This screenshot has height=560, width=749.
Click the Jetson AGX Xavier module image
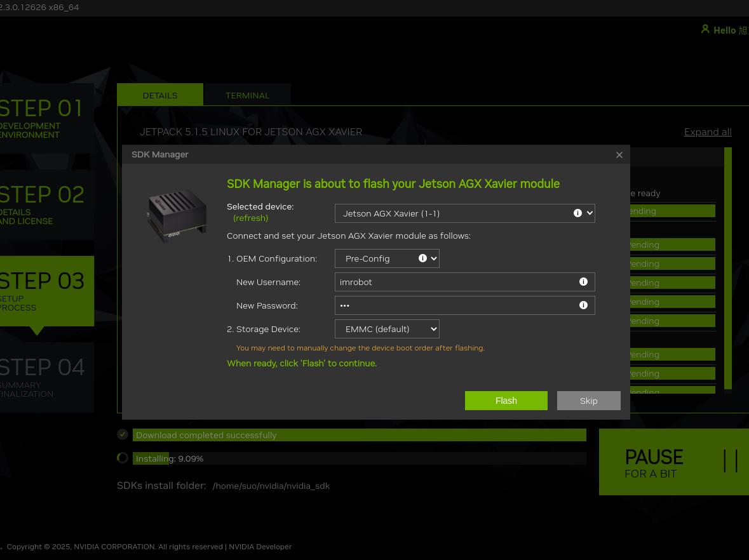point(176,215)
